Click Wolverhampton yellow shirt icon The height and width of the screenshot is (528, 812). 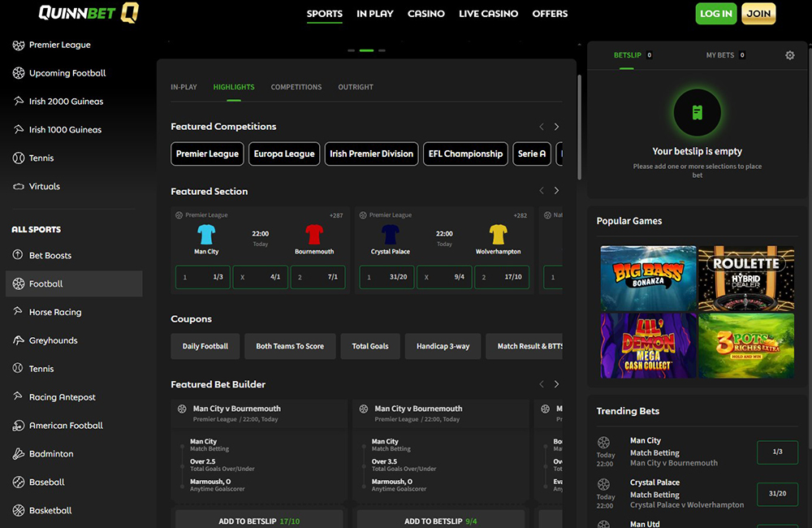(x=499, y=234)
